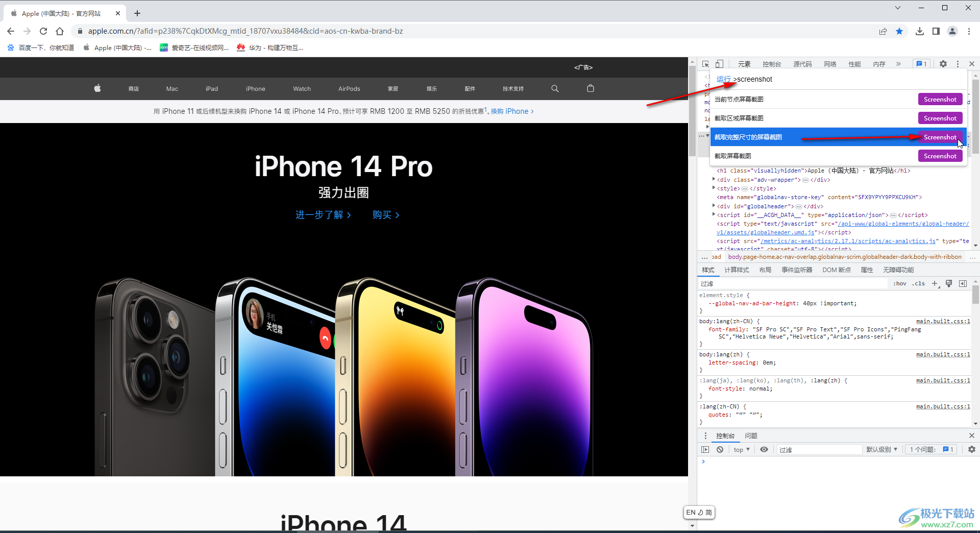The image size is (980, 533).
Task: Click Screenshot button for 截取屏幕截图
Action: 940,156
